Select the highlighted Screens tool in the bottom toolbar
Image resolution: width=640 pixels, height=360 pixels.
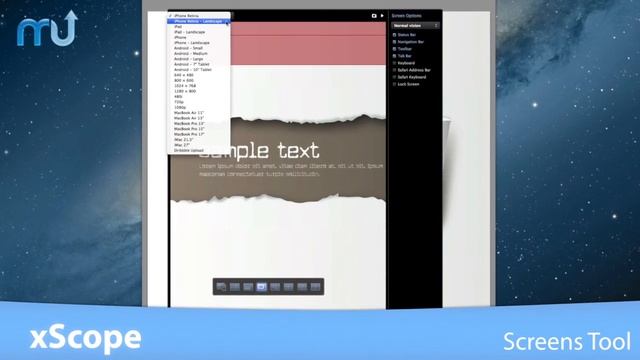pos(262,287)
